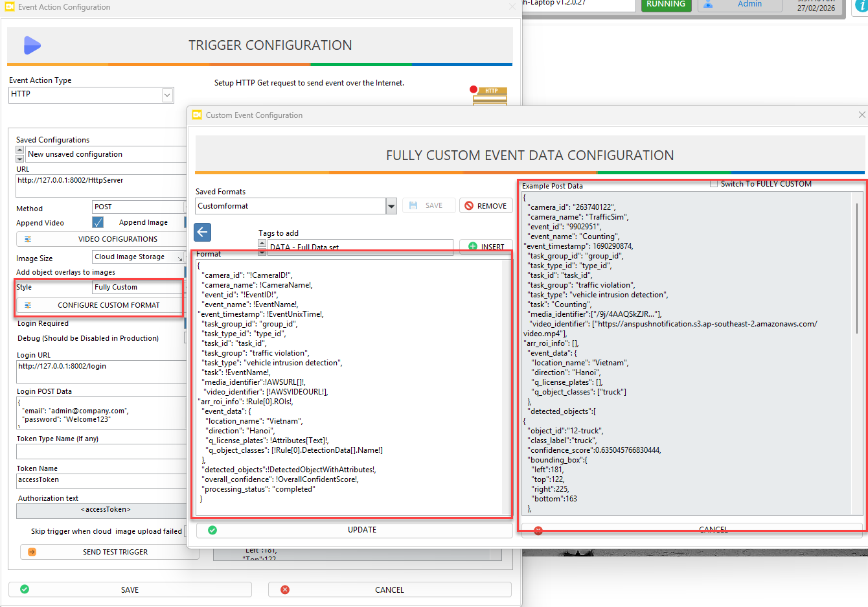
Task: Click the blue play arrow icon
Action: coord(32,45)
